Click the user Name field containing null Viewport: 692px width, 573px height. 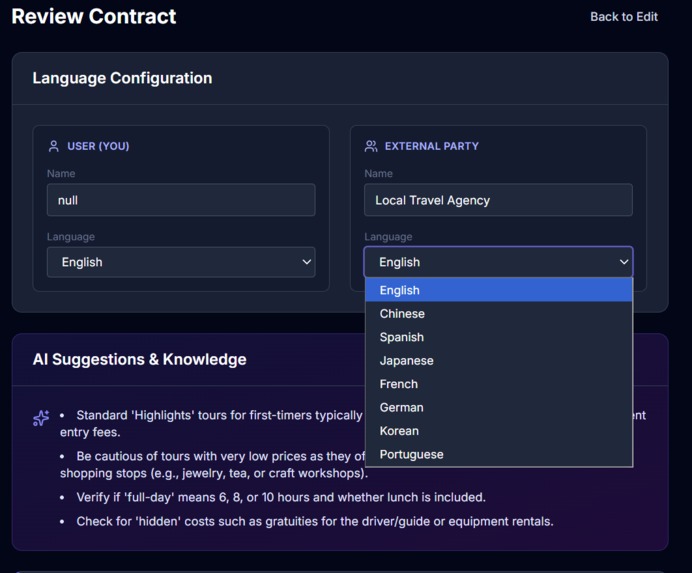click(181, 200)
